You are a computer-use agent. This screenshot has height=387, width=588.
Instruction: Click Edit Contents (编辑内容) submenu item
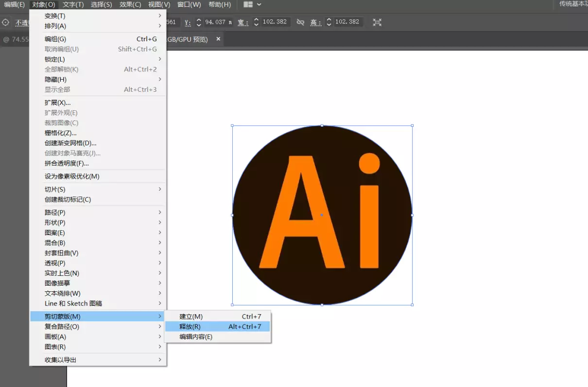(196, 337)
